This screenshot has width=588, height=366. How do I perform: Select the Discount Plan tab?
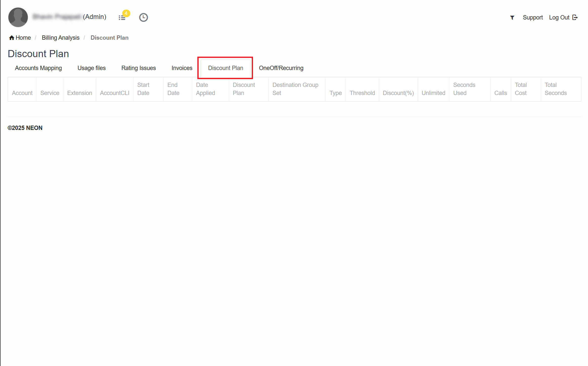pos(225,68)
